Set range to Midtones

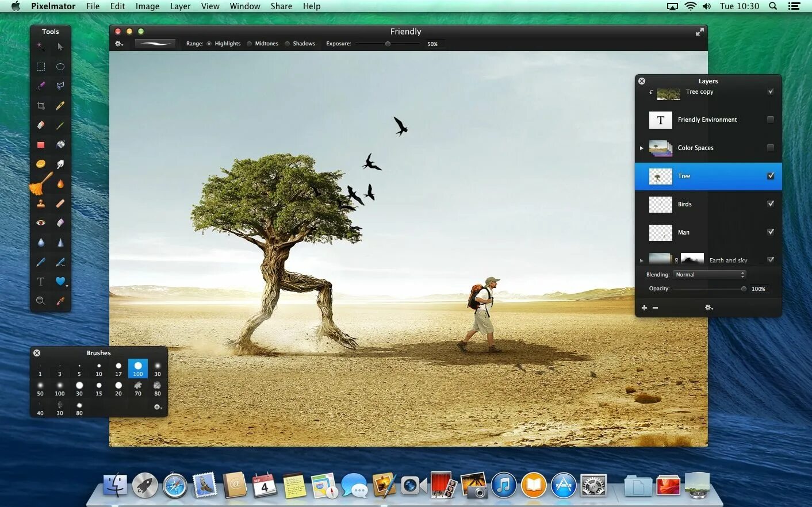click(x=250, y=44)
